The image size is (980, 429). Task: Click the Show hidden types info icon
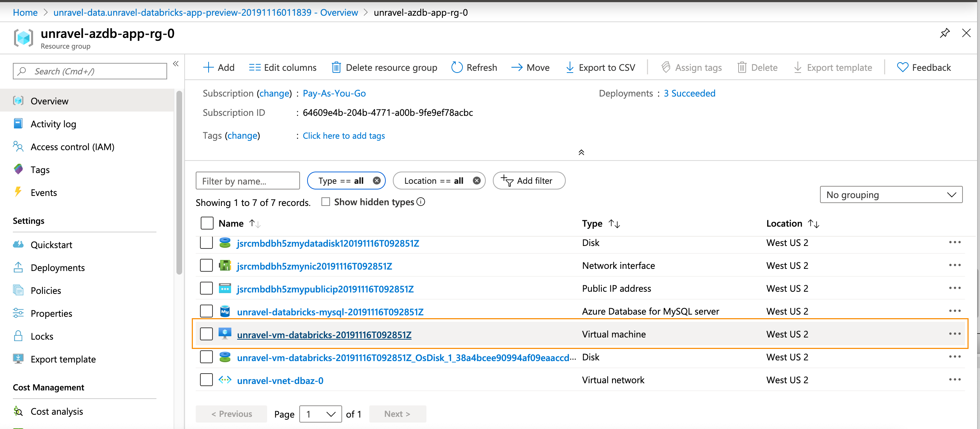421,202
